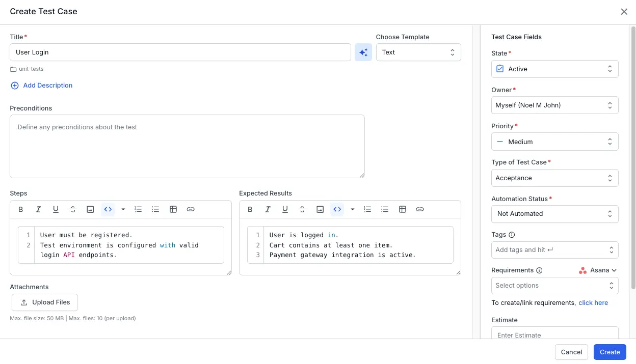This screenshot has height=364, width=636.
Task: Toggle strikethrough in Steps toolbar
Action: tap(73, 209)
